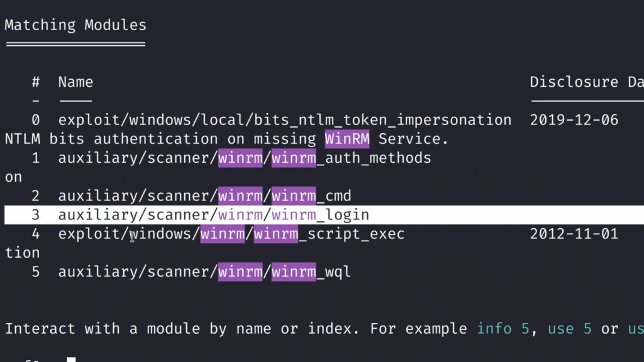Click index number 5 in module list

pos(36,272)
